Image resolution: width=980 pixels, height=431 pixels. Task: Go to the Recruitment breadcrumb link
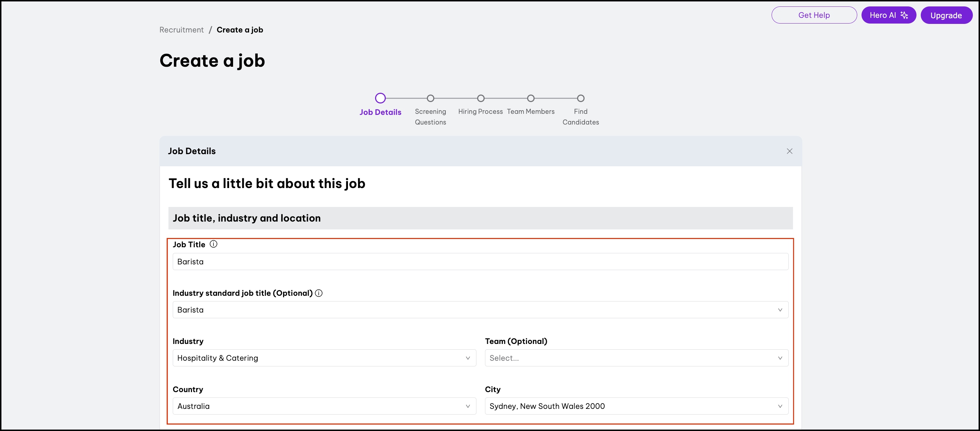click(x=181, y=30)
